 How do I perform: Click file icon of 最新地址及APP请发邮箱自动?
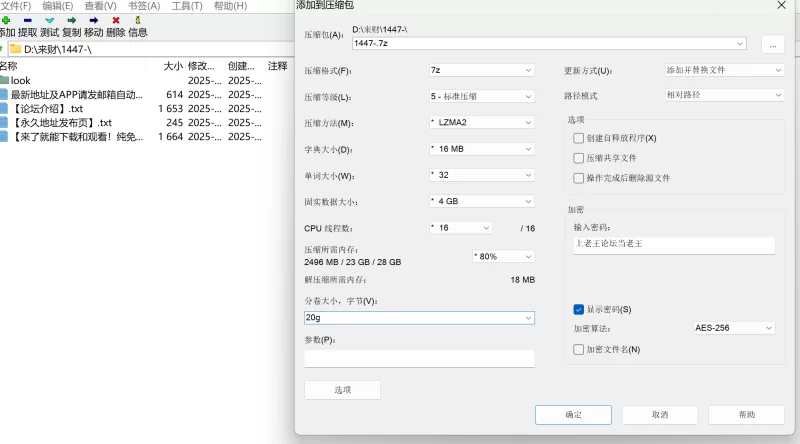point(4,94)
